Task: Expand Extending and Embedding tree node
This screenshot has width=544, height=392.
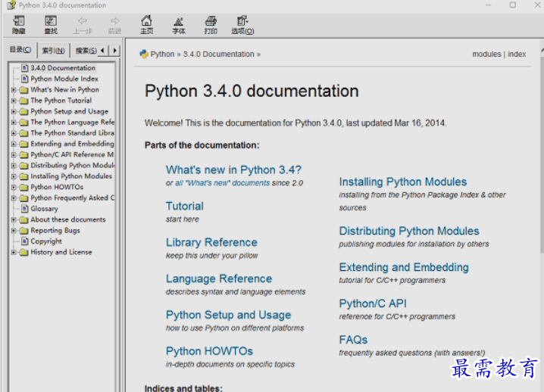Action: pyautogui.click(x=14, y=144)
